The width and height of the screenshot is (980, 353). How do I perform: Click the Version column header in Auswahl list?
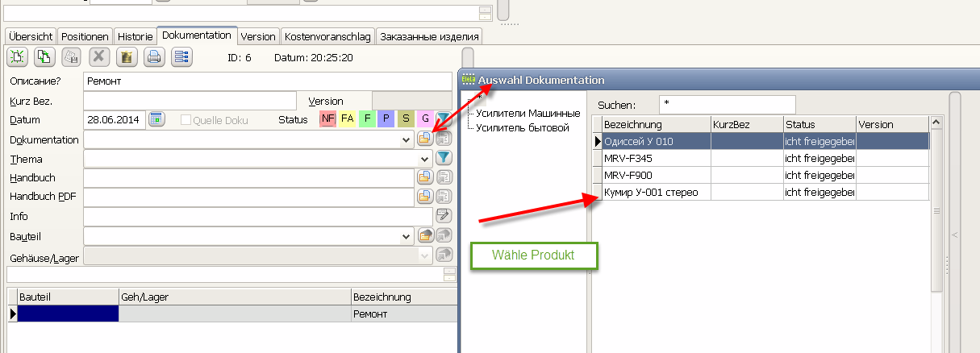click(x=892, y=124)
